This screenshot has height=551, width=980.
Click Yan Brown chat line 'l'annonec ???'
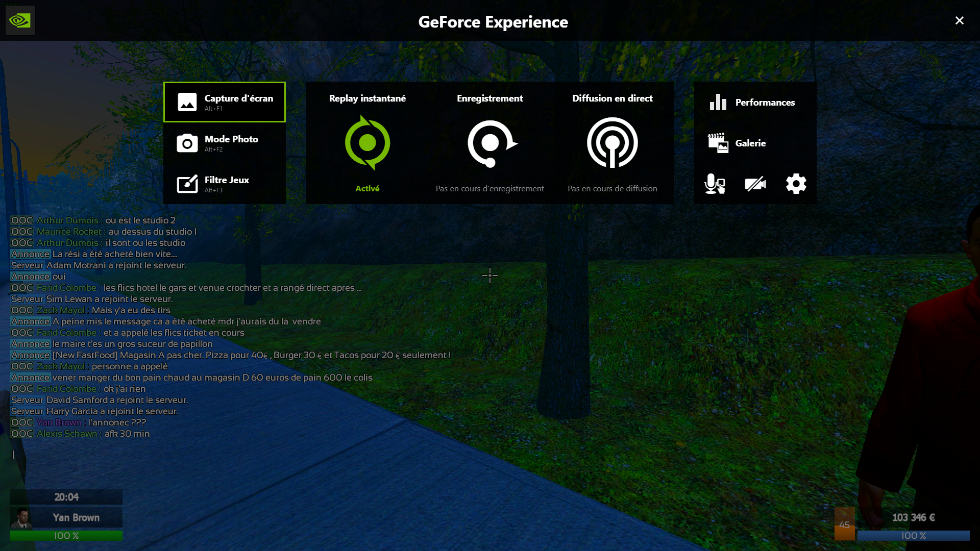[x=79, y=422]
